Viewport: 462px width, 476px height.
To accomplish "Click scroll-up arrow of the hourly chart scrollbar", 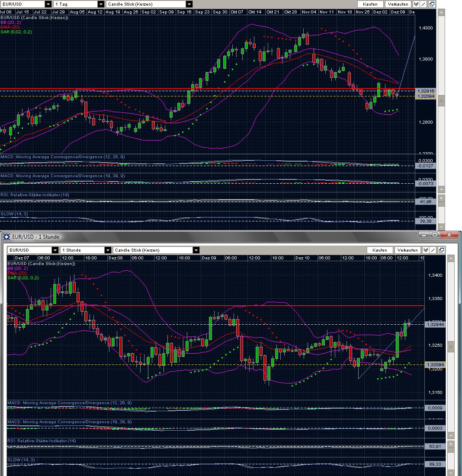I will 451,258.
